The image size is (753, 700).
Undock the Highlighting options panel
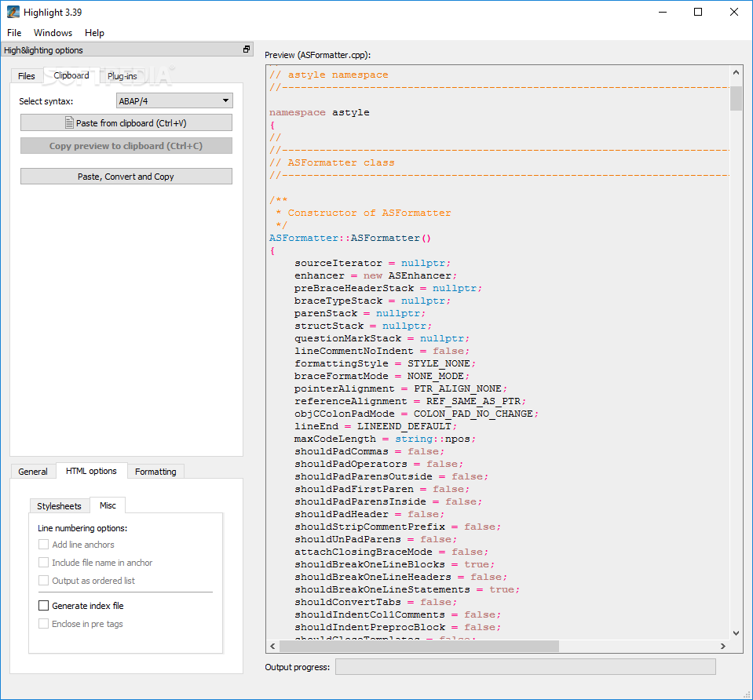(x=247, y=49)
